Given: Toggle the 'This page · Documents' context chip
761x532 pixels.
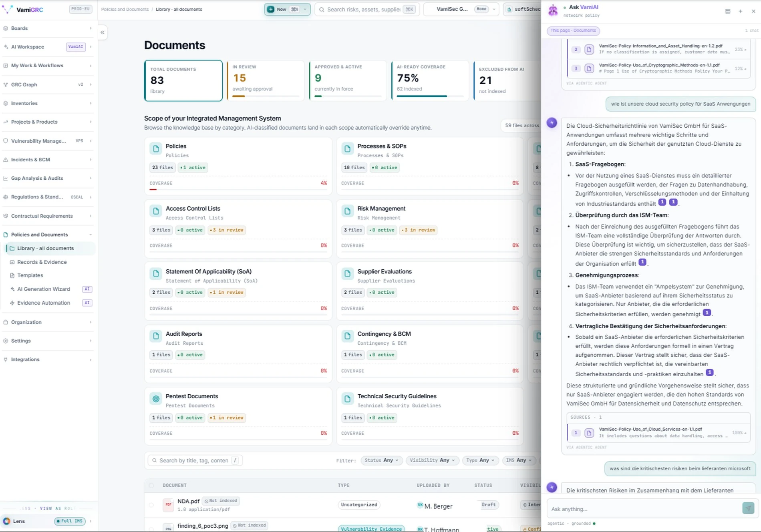Looking at the screenshot, I should pyautogui.click(x=574, y=30).
